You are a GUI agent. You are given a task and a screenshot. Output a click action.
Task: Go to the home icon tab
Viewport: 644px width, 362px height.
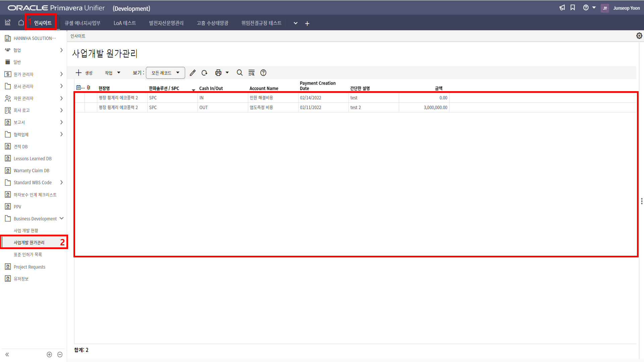pos(21,23)
